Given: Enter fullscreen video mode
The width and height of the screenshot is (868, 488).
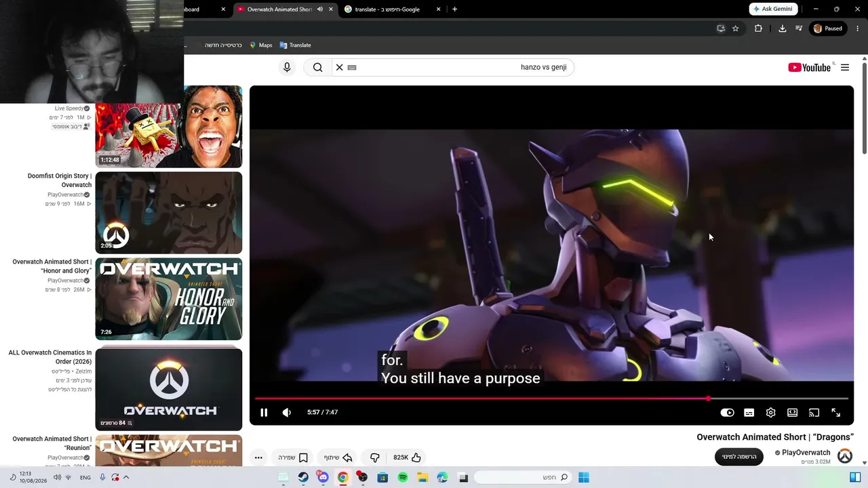Looking at the screenshot, I should click(x=835, y=412).
